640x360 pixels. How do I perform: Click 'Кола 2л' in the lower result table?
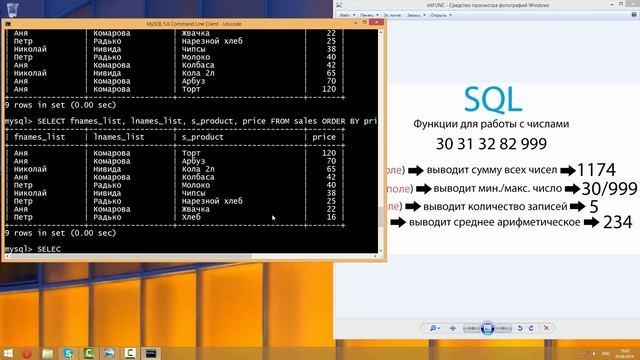pos(198,169)
